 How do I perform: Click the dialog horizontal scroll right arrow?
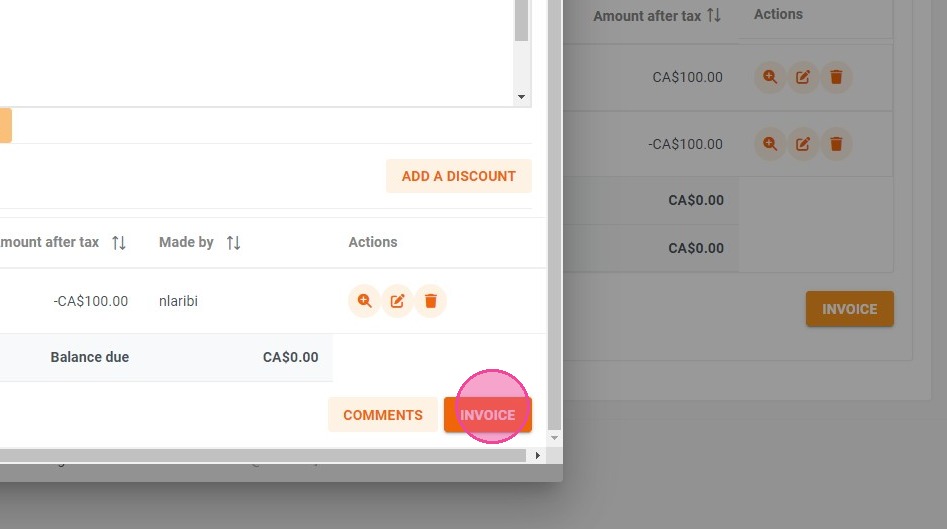click(x=538, y=455)
